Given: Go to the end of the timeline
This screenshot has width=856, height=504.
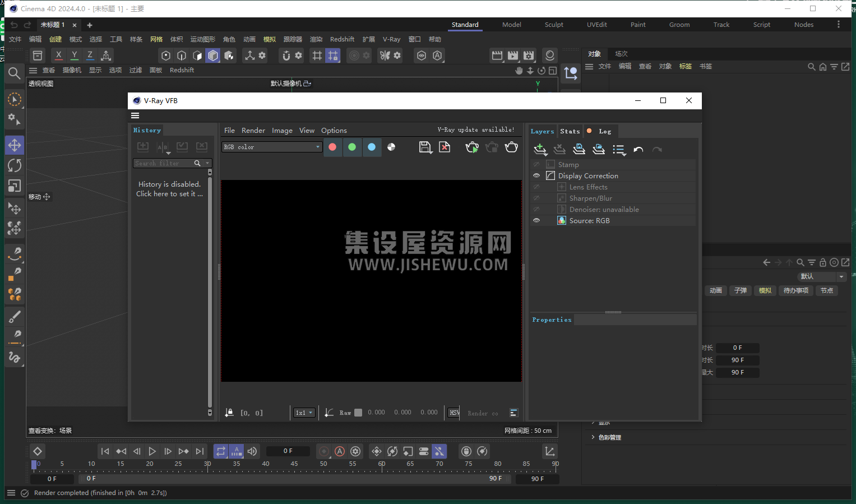Looking at the screenshot, I should point(200,451).
